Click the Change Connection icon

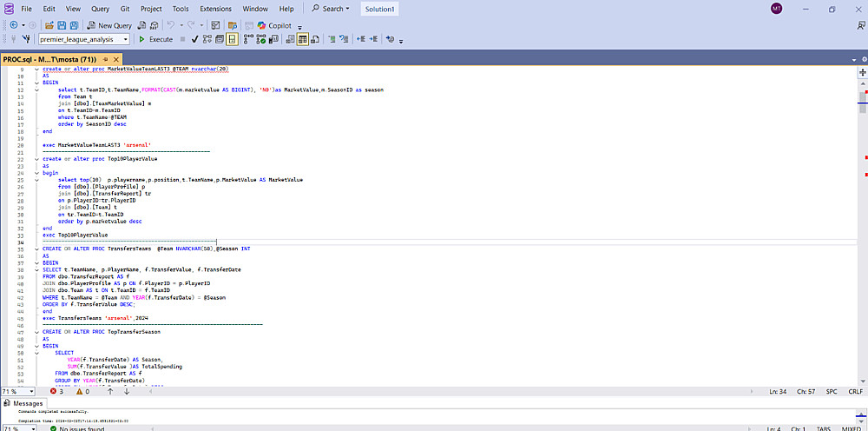[26, 39]
